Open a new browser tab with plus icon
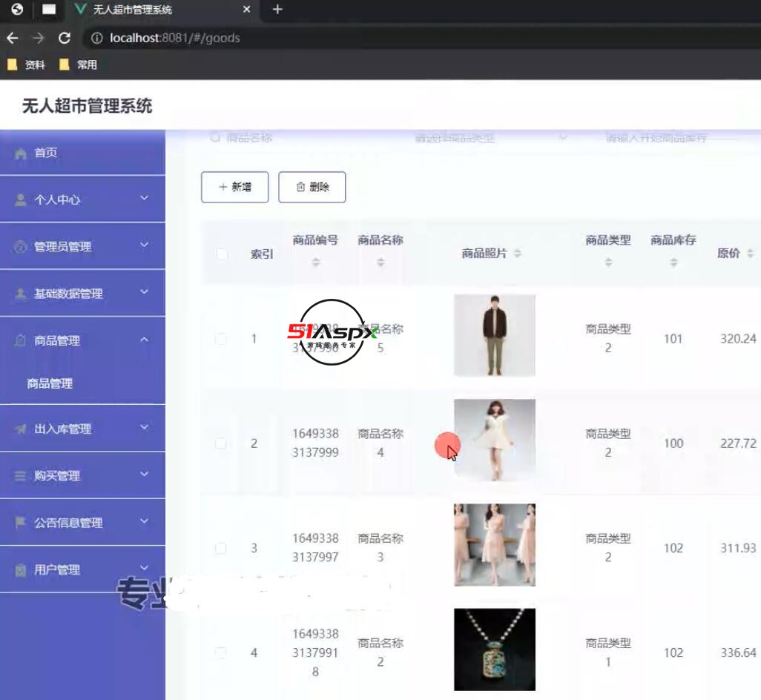 pos(277,10)
